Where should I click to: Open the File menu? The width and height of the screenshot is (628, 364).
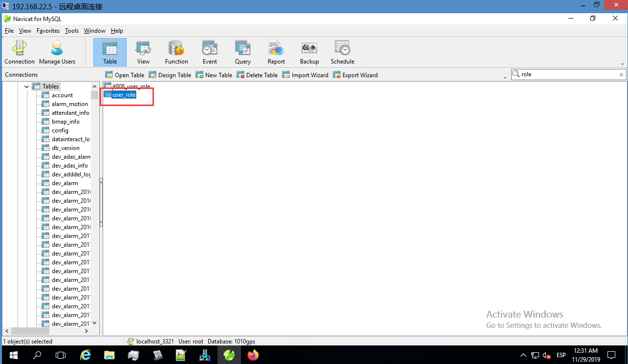[9, 31]
